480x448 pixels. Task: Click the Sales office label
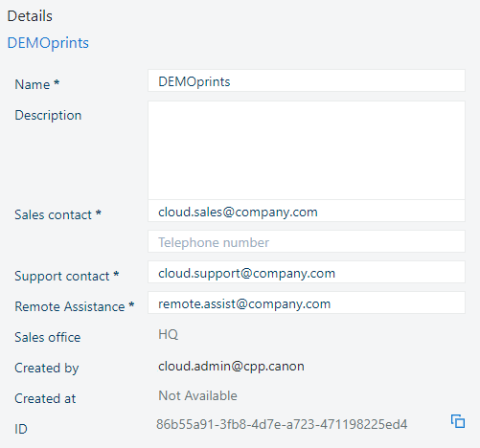[48, 337]
